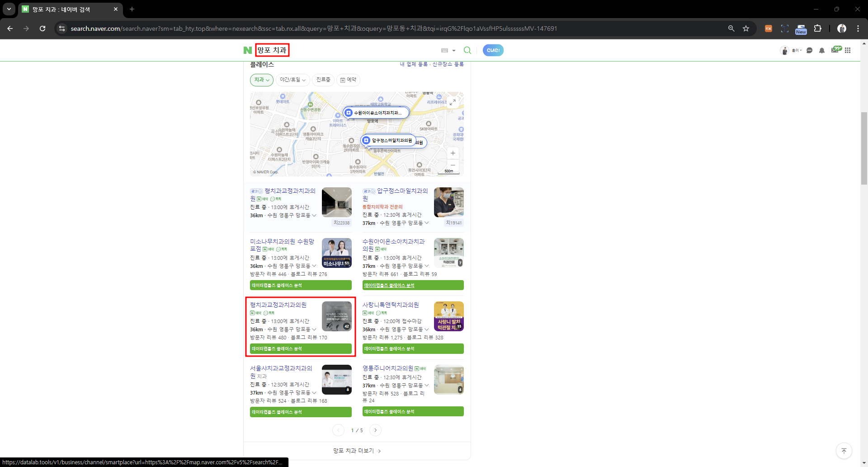Open 압구정스마일치과의원 dentist thumbnail photo

click(x=449, y=202)
